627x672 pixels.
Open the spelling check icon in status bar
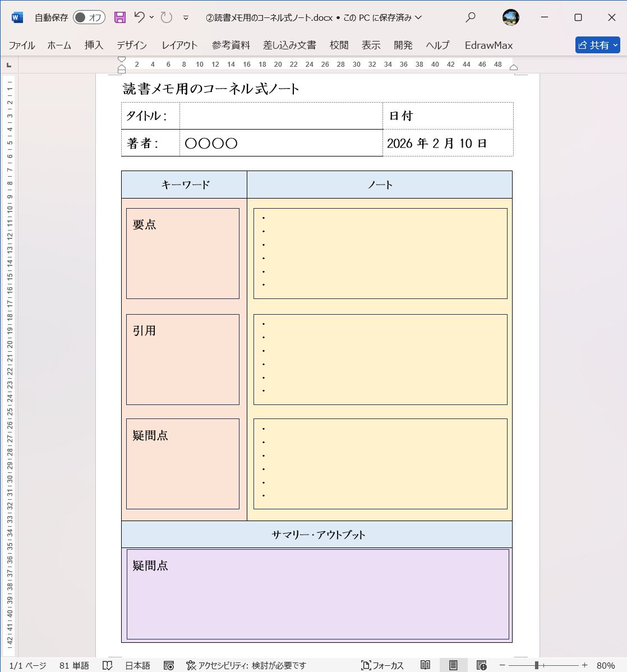[x=107, y=665]
